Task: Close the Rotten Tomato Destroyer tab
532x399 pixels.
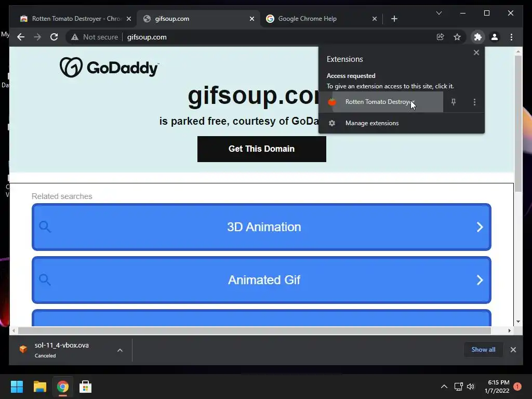Action: pyautogui.click(x=129, y=19)
